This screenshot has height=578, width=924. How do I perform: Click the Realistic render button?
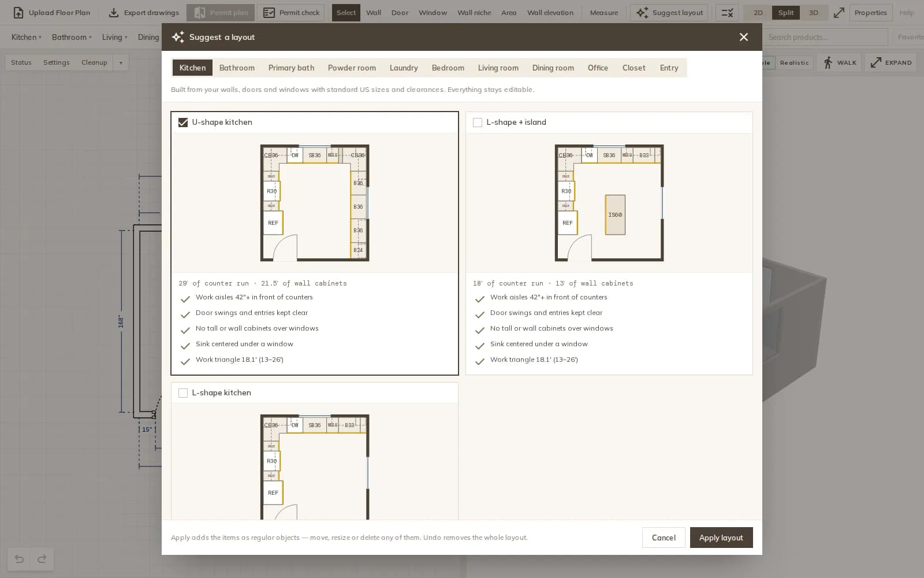coord(795,62)
